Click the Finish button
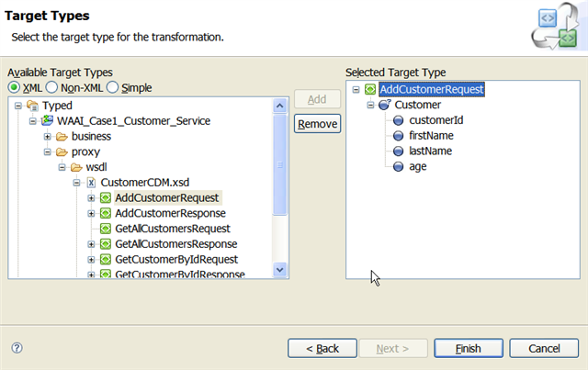The width and height of the screenshot is (588, 370). coord(468,348)
